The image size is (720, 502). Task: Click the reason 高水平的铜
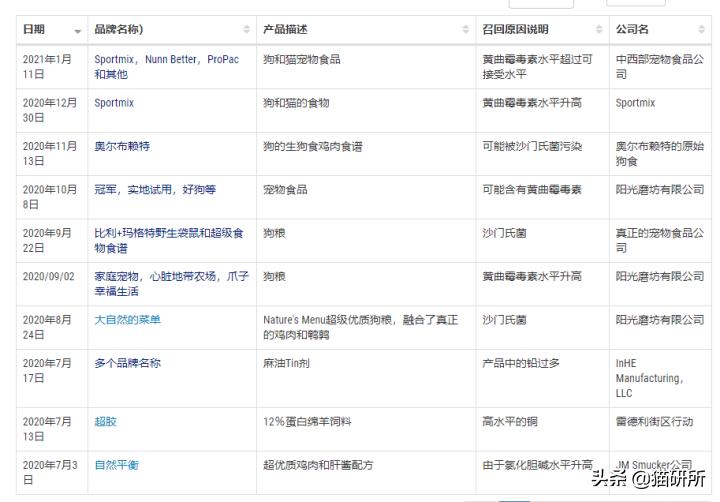tap(510, 422)
